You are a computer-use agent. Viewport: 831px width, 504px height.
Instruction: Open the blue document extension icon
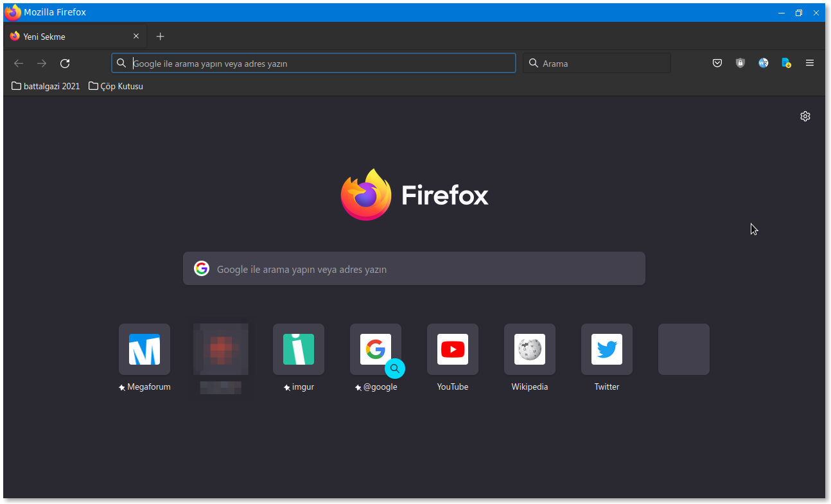point(786,63)
